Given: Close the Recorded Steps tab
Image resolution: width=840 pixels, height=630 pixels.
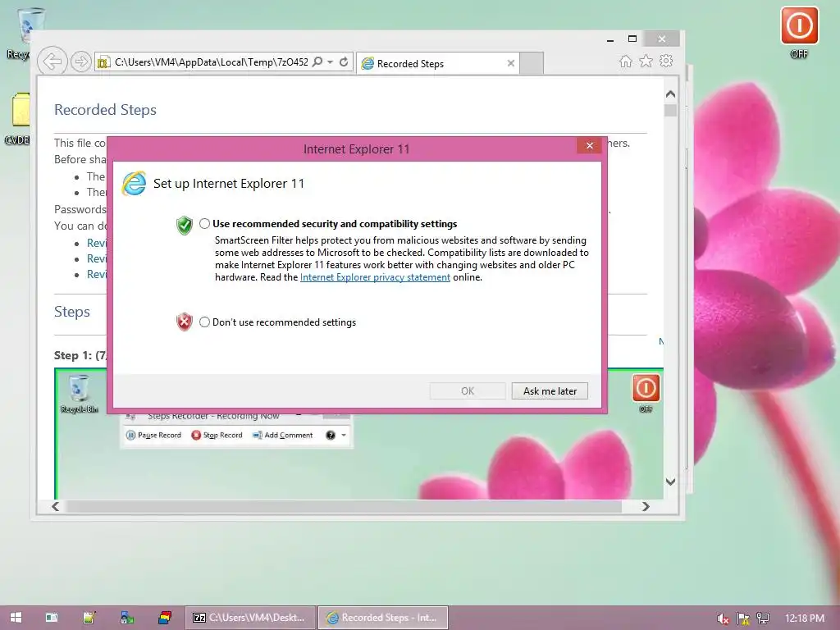Looking at the screenshot, I should (x=511, y=63).
